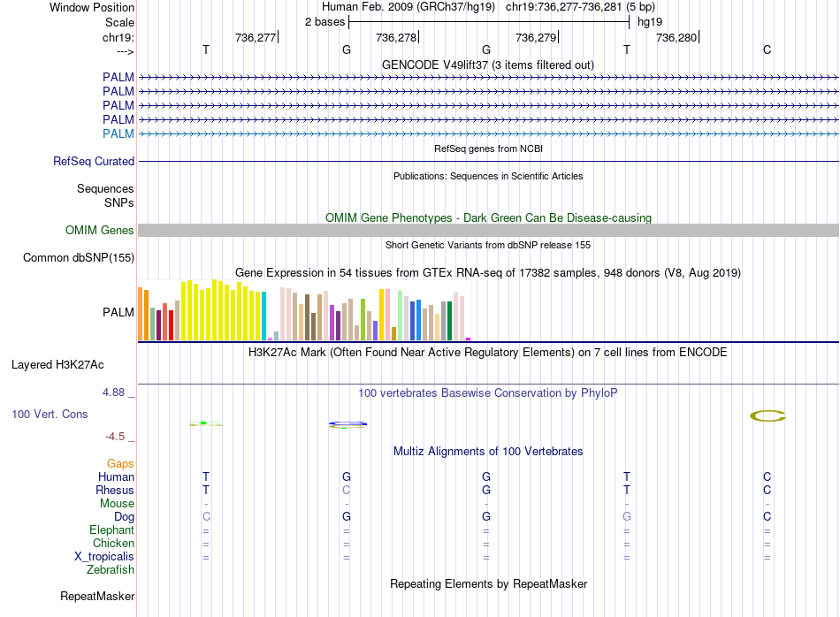Click 'Repeating Elements by RepeatMasker' title
This screenshot has width=840, height=617.
pos(488,583)
